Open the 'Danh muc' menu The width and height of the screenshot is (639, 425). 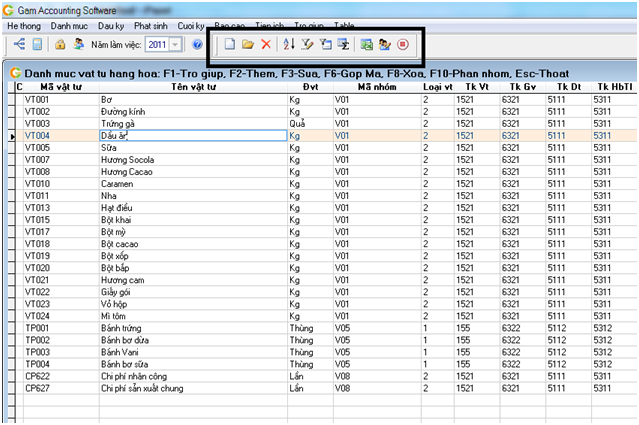tap(69, 26)
